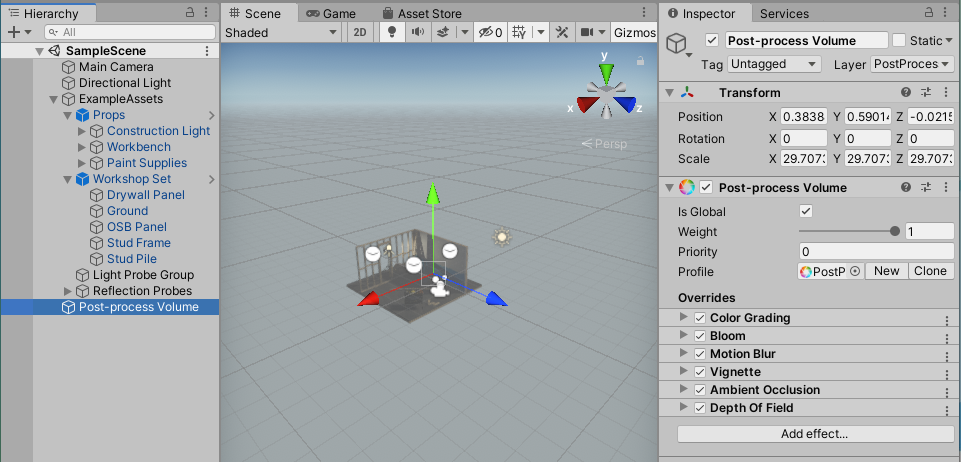
Task: Toggle scene audio speaker icon
Action: 417,32
